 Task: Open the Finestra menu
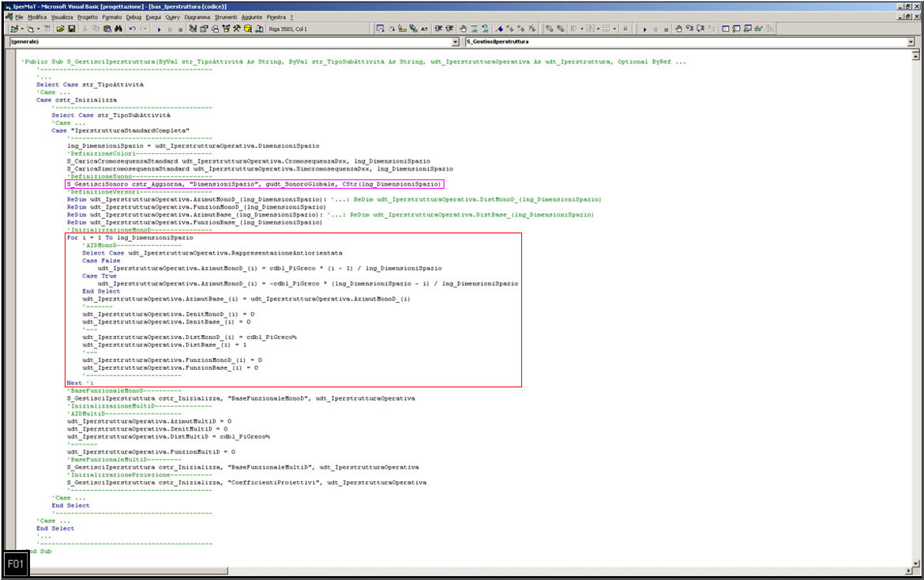point(276,17)
